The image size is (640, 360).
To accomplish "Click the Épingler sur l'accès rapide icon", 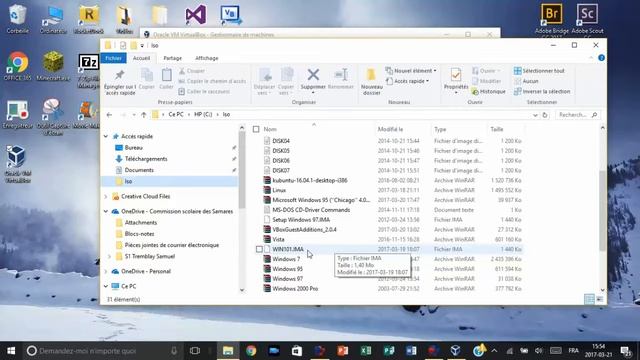I will (120, 75).
